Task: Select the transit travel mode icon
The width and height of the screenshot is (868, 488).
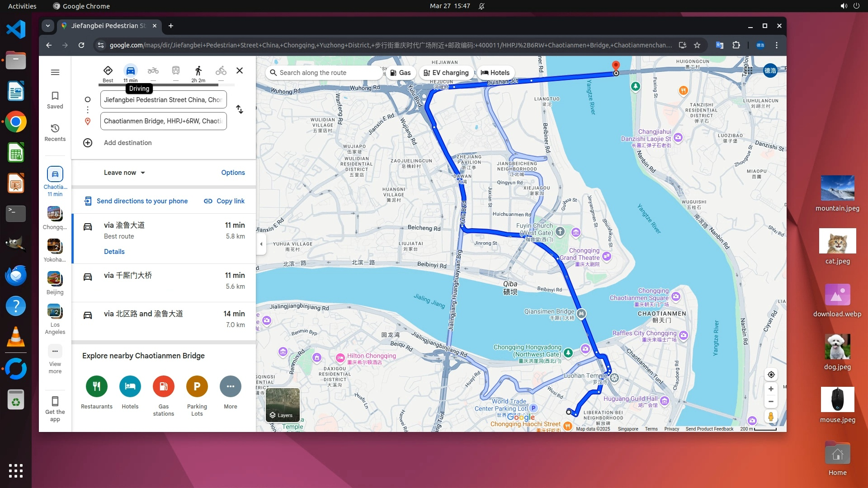Action: pos(176,70)
